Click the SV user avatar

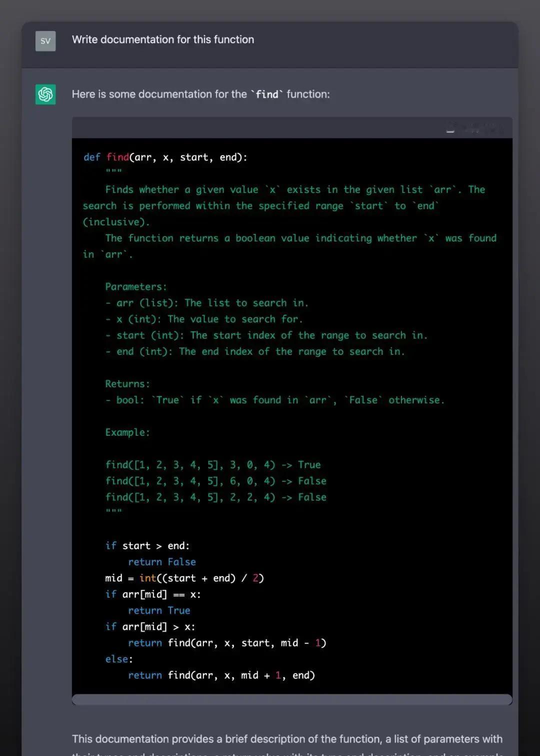pos(45,41)
